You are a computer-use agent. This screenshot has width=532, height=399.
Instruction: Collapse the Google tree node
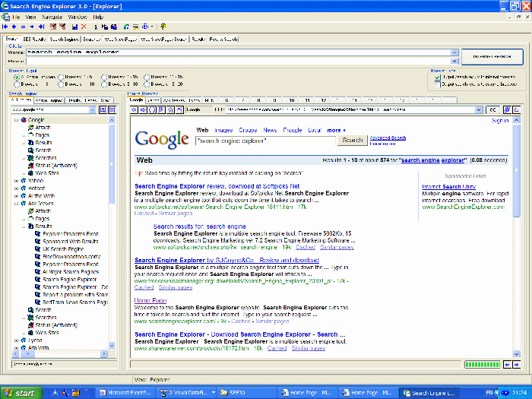coord(16,120)
